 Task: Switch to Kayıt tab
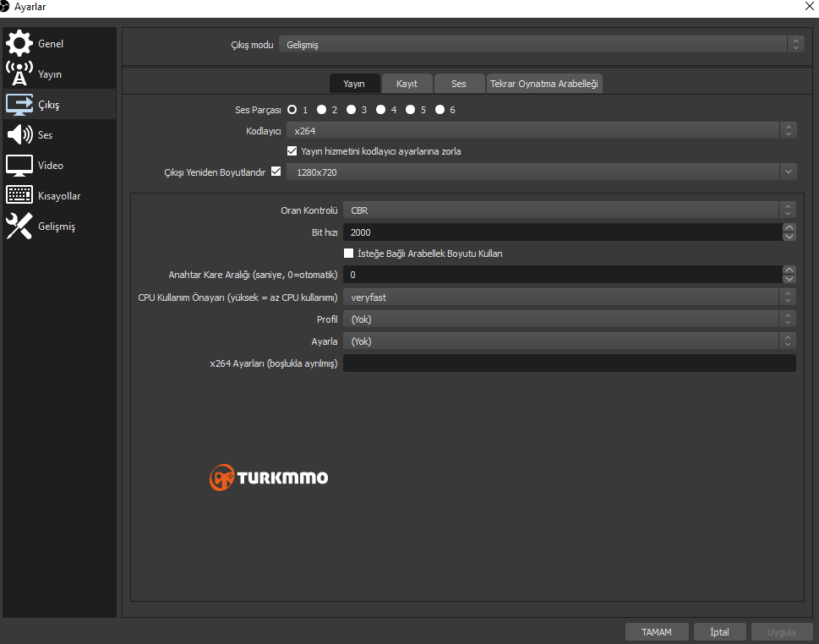407,84
